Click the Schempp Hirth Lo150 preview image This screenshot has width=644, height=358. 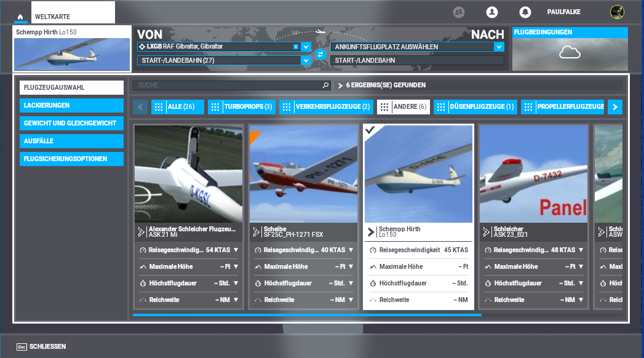coord(72,54)
